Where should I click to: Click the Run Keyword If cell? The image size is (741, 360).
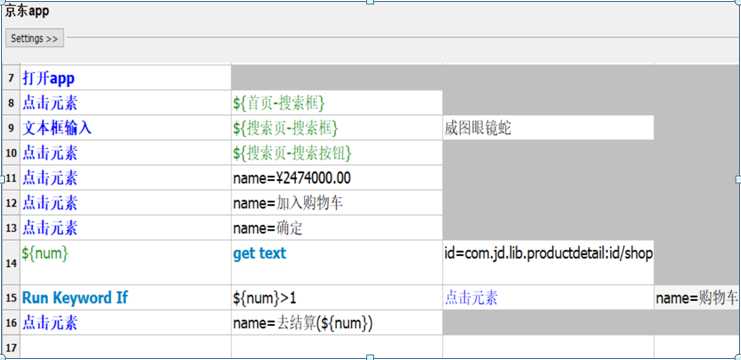tap(126, 298)
